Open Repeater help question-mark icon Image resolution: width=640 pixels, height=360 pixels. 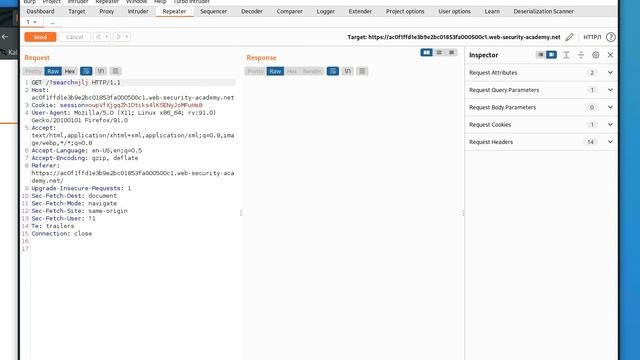tap(611, 37)
